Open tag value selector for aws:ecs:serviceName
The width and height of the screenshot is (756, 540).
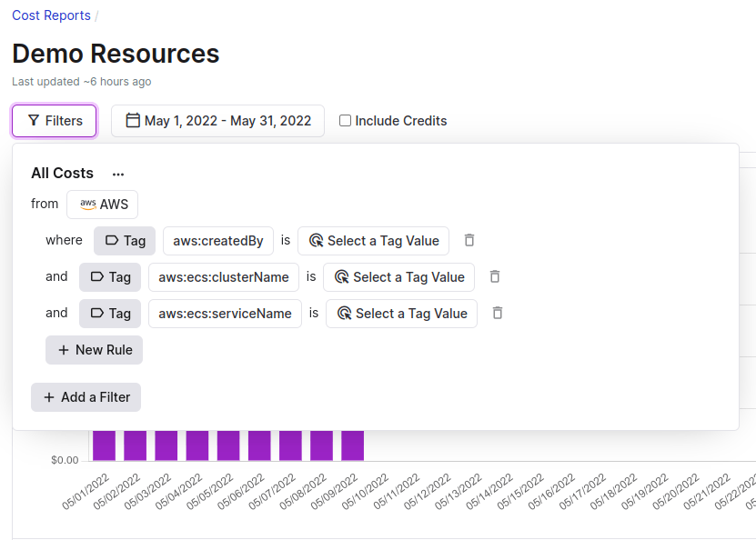click(401, 314)
